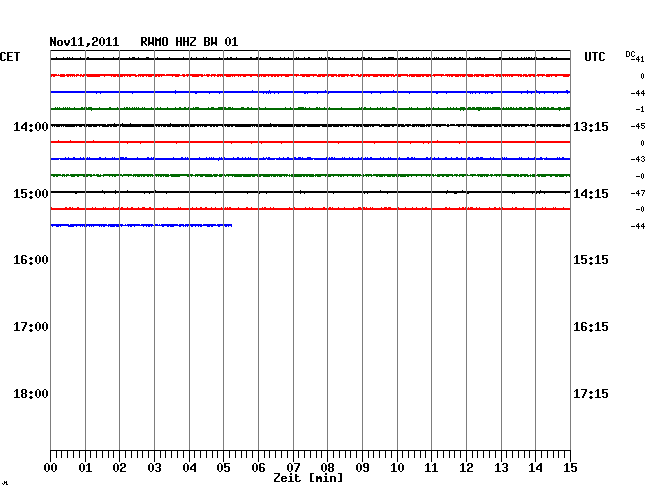The width and height of the screenshot is (650, 494).
Task: Click the 13:15 UTC time label
Action: [x=591, y=126]
